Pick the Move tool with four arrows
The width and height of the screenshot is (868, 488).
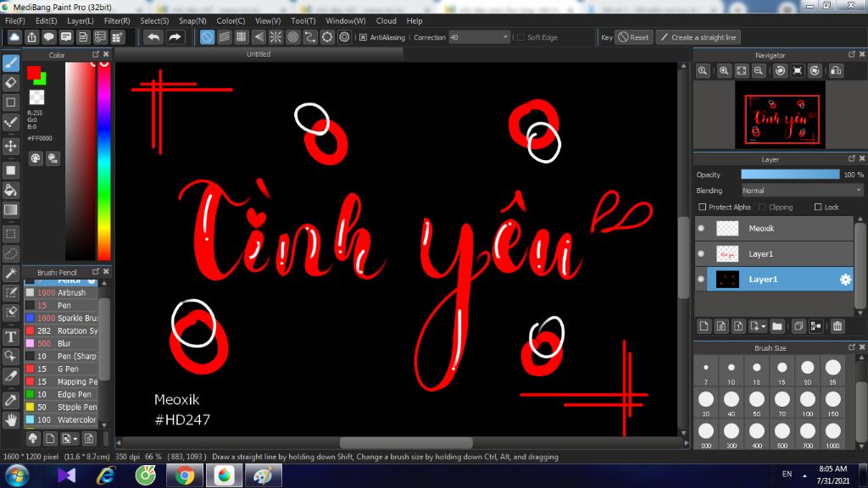point(11,146)
